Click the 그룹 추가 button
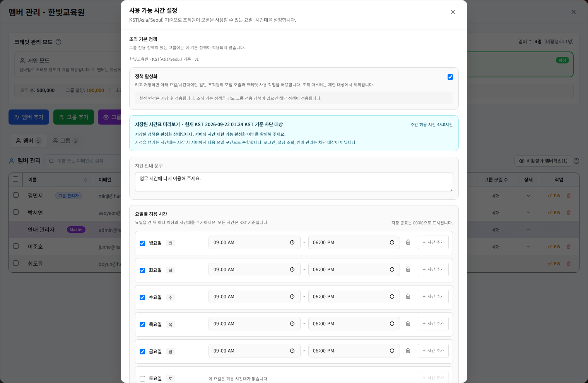 [73, 117]
